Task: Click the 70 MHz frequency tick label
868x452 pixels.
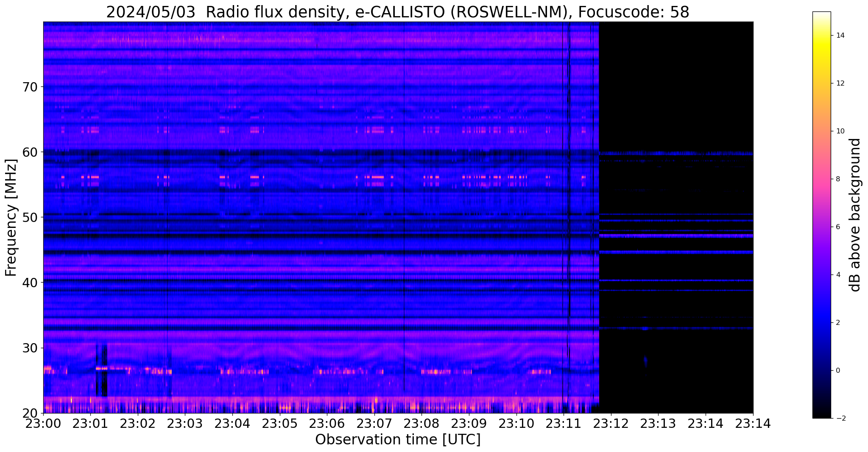Action: (x=30, y=87)
